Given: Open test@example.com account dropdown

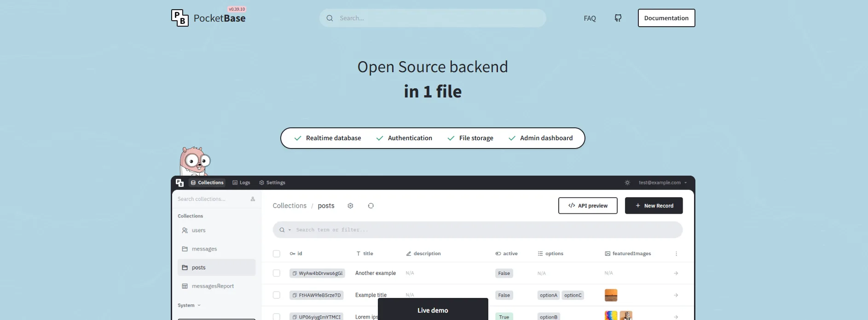Looking at the screenshot, I should point(663,183).
